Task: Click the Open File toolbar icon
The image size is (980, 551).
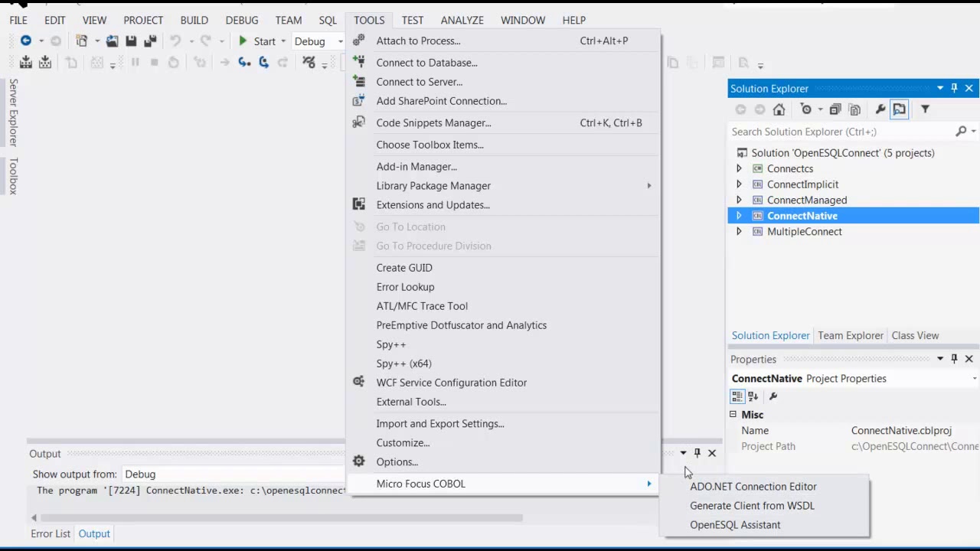Action: tap(113, 41)
